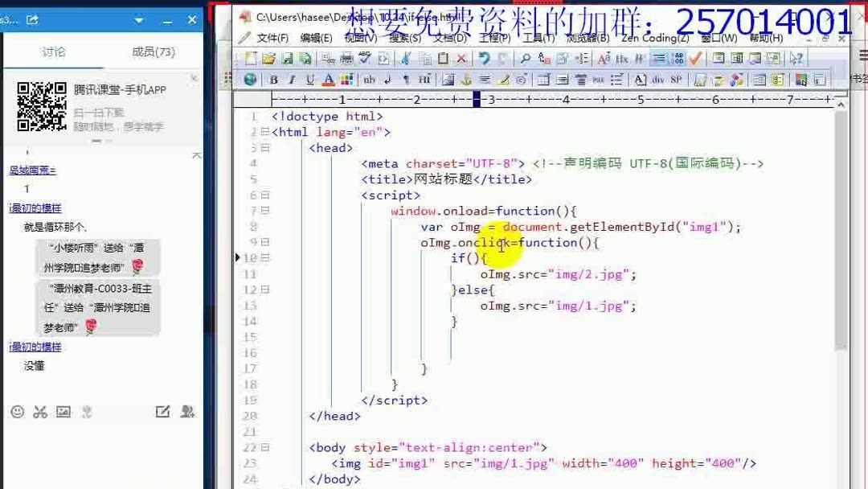Toggle bold formatting with the B icon
This screenshot has height=489, width=868.
(272, 80)
